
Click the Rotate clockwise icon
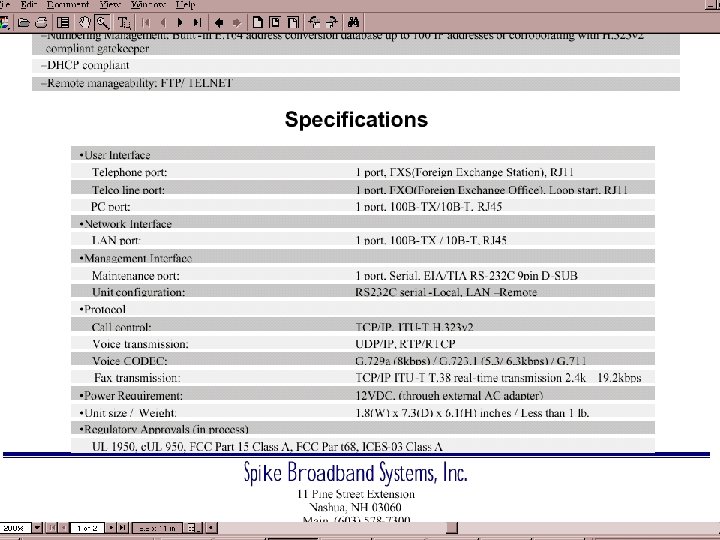332,22
